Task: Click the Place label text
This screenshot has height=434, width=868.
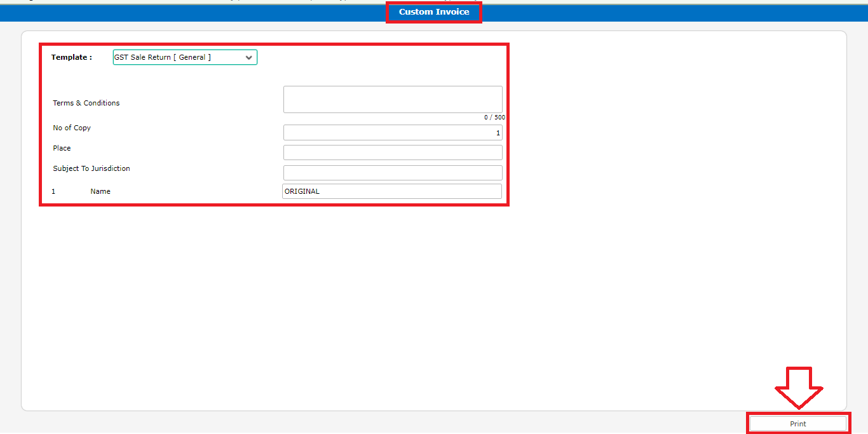Action: (62, 148)
